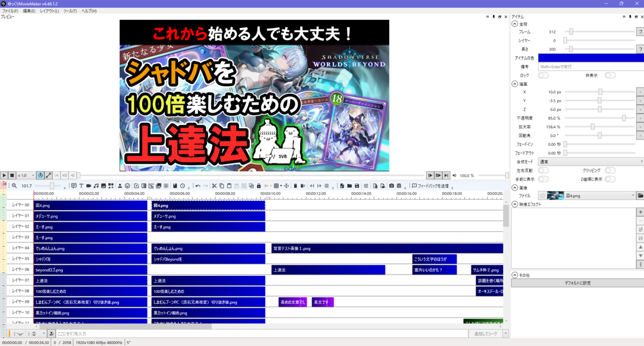Viewport: 644px width, 346px height.
Task: Click the 備考 note input field
Action: tap(591, 67)
